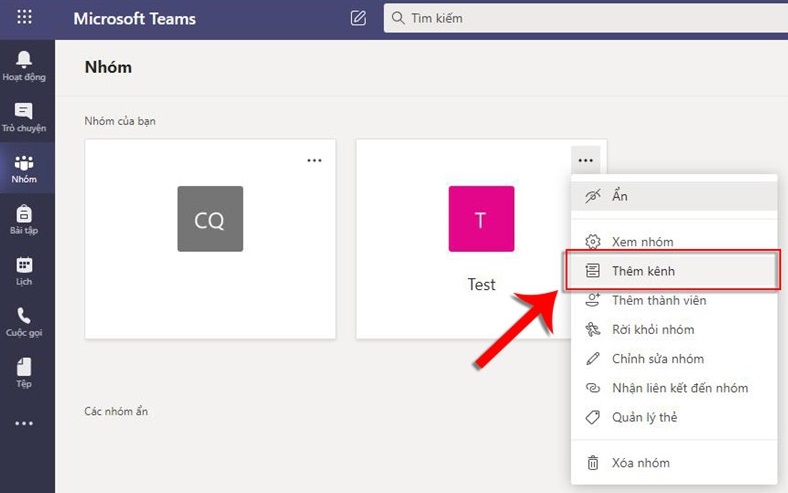This screenshot has width=788, height=493.
Task: Open Lịch calendar in sidebar
Action: point(24,271)
